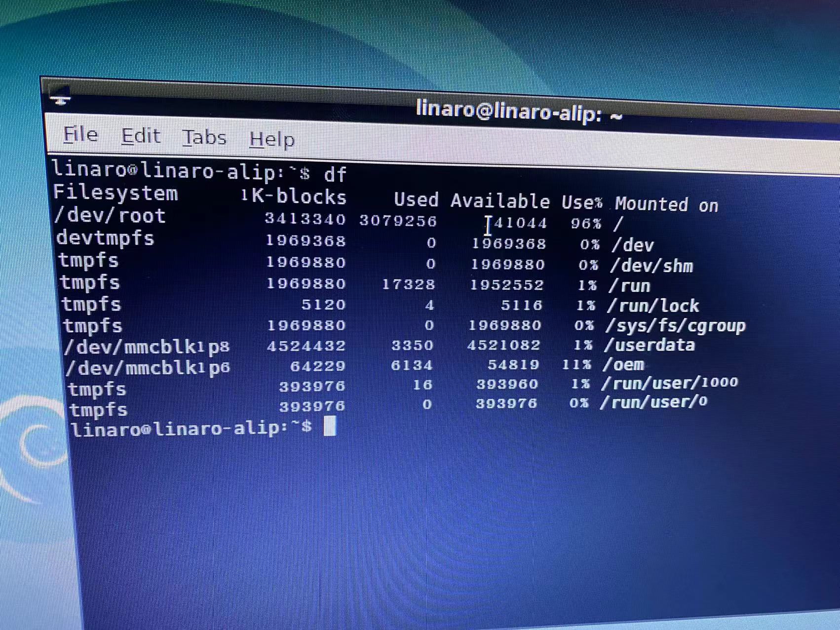Click the linaro@linaro-alip window title text
The image size is (840, 630).
coord(518,111)
